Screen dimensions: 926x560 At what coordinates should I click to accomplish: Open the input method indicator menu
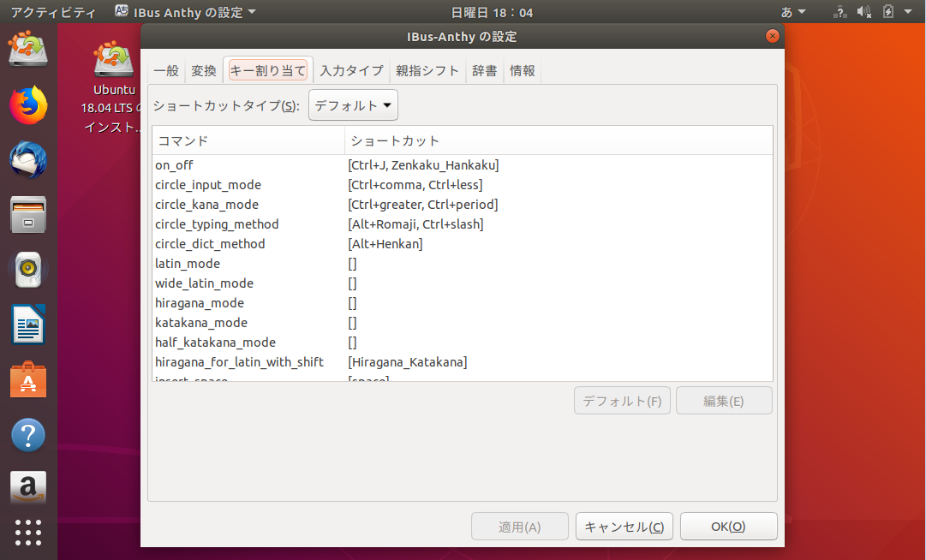coord(792,12)
